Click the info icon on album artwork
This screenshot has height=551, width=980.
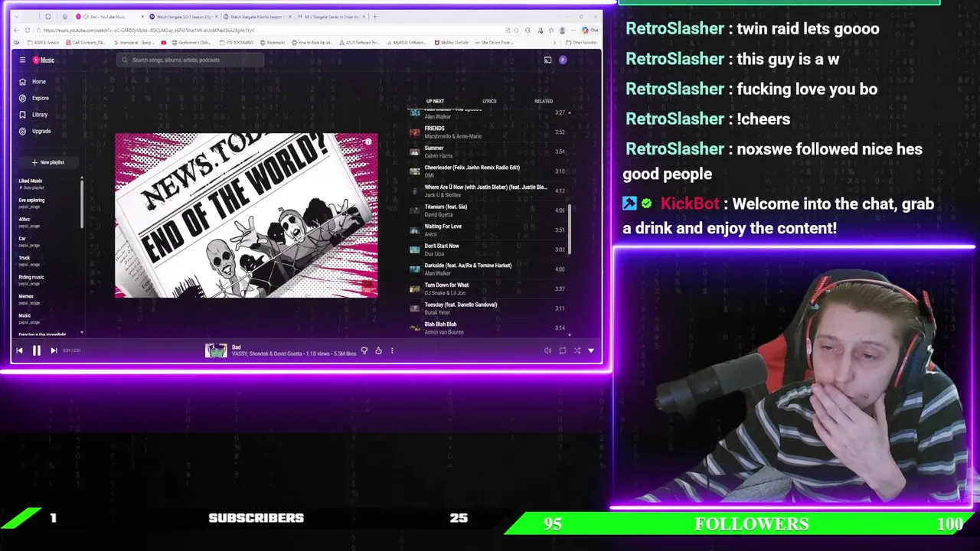point(368,142)
